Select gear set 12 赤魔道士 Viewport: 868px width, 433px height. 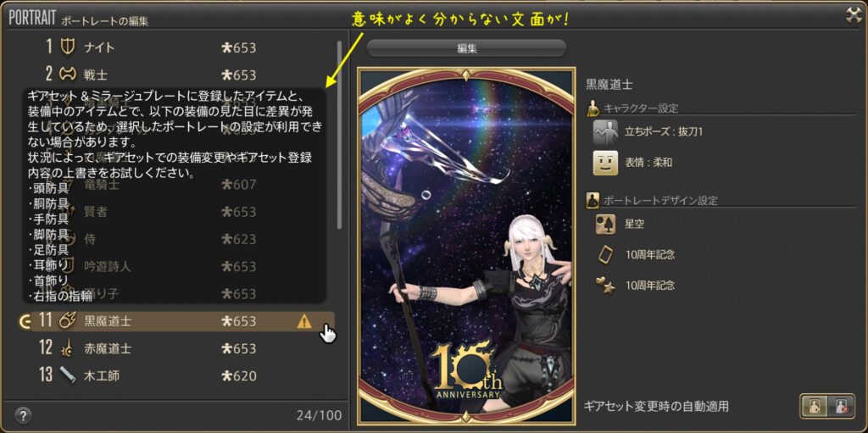click(x=183, y=348)
